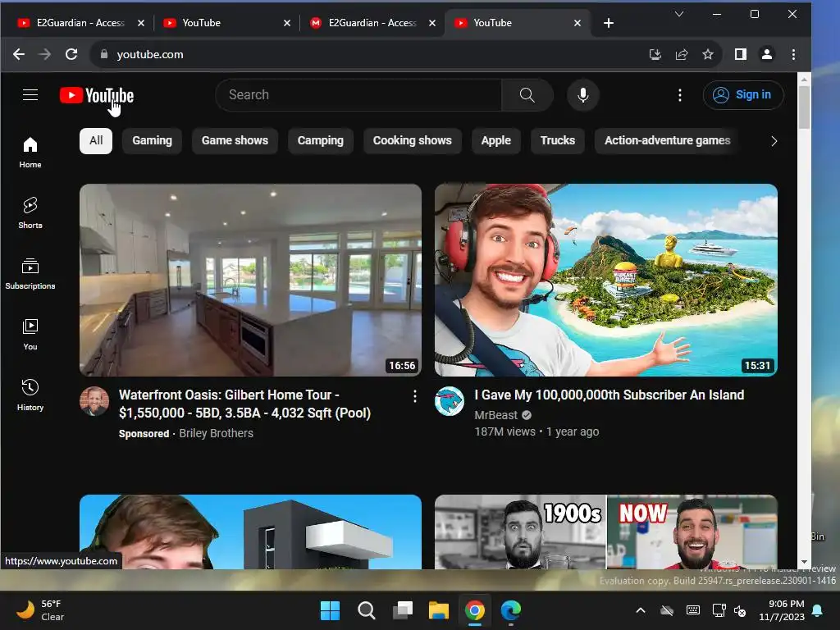840x630 pixels.
Task: Open the You section in sidebar
Action: pos(30,335)
